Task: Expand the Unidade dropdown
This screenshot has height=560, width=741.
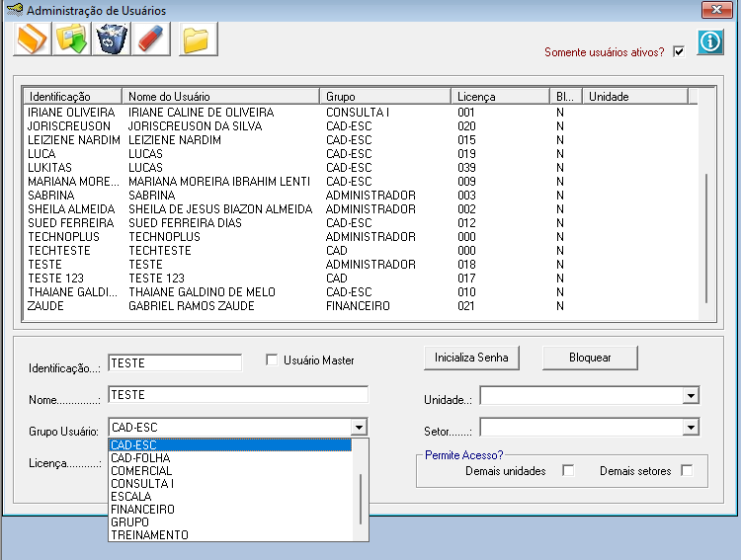Action: [691, 395]
